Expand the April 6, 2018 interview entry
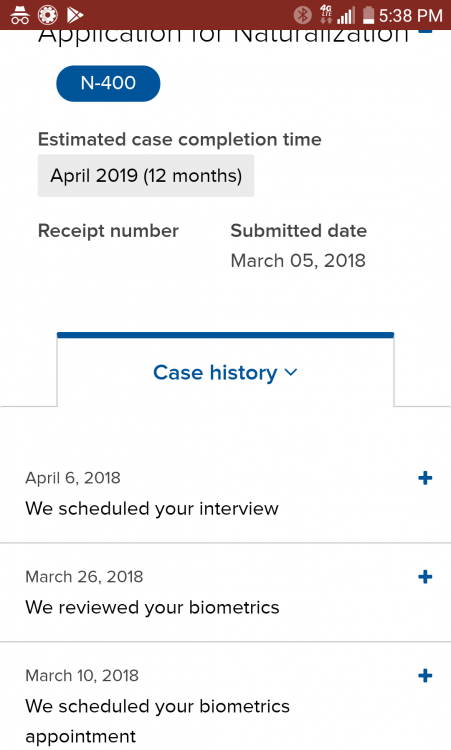 (425, 478)
